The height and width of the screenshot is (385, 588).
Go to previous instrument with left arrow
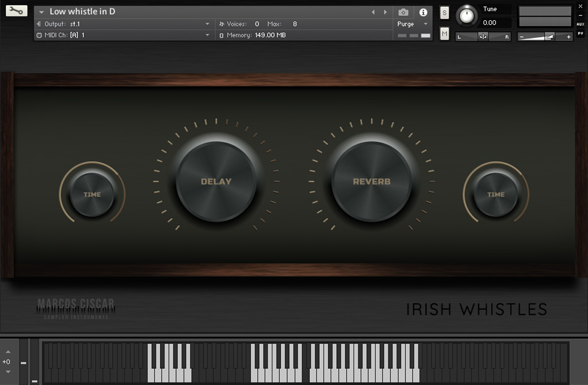[373, 12]
